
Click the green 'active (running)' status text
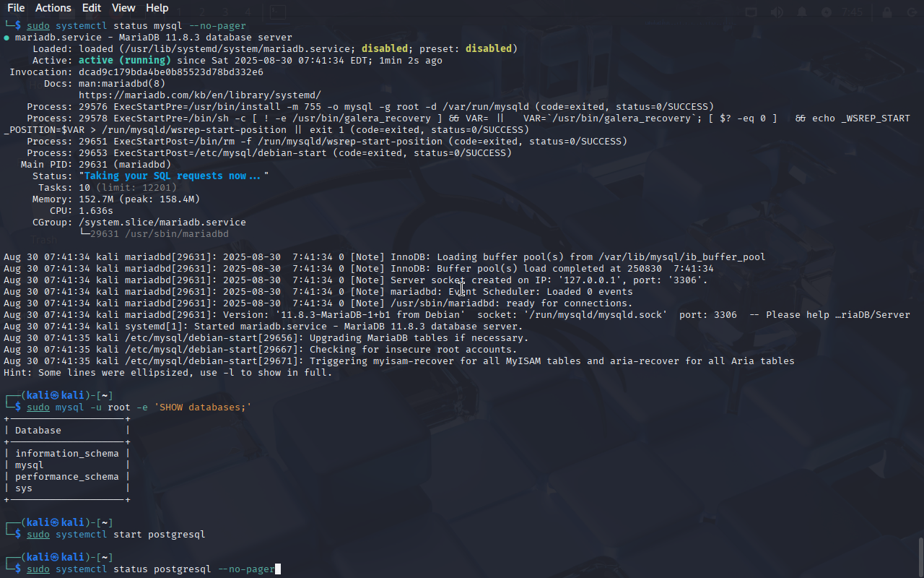(x=125, y=61)
